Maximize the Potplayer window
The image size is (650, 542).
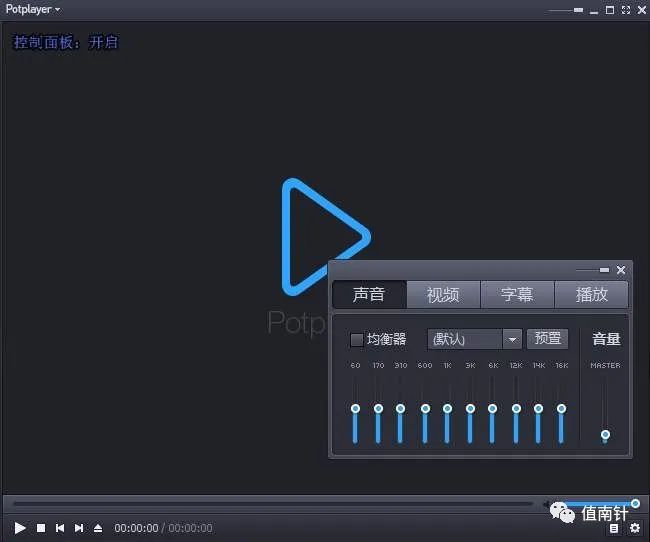610,10
